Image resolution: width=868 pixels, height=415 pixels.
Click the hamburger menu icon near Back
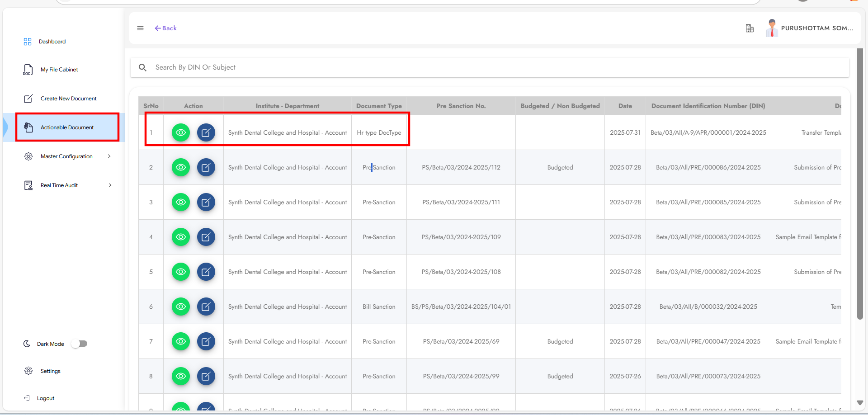pos(140,28)
